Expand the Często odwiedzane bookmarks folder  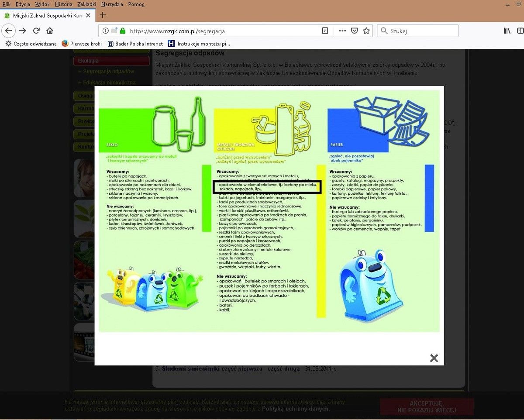tap(31, 44)
